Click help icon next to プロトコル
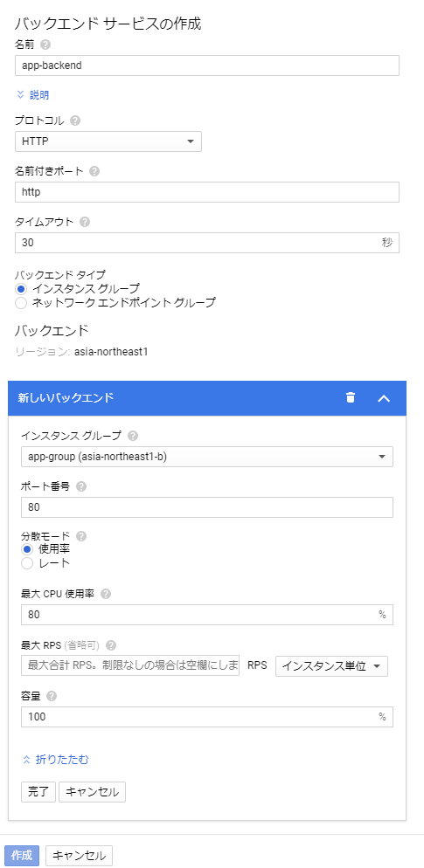Image resolution: width=424 pixels, height=868 pixels. point(75,121)
